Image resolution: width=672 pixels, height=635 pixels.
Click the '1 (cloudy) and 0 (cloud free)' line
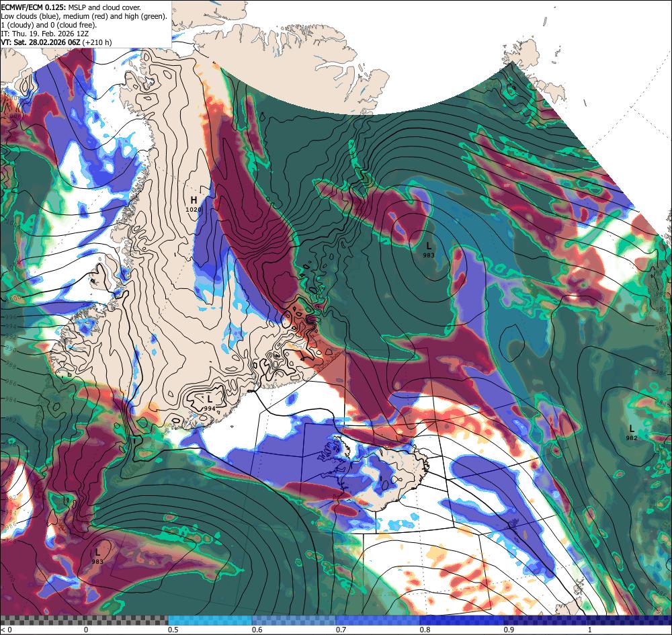[49, 25]
